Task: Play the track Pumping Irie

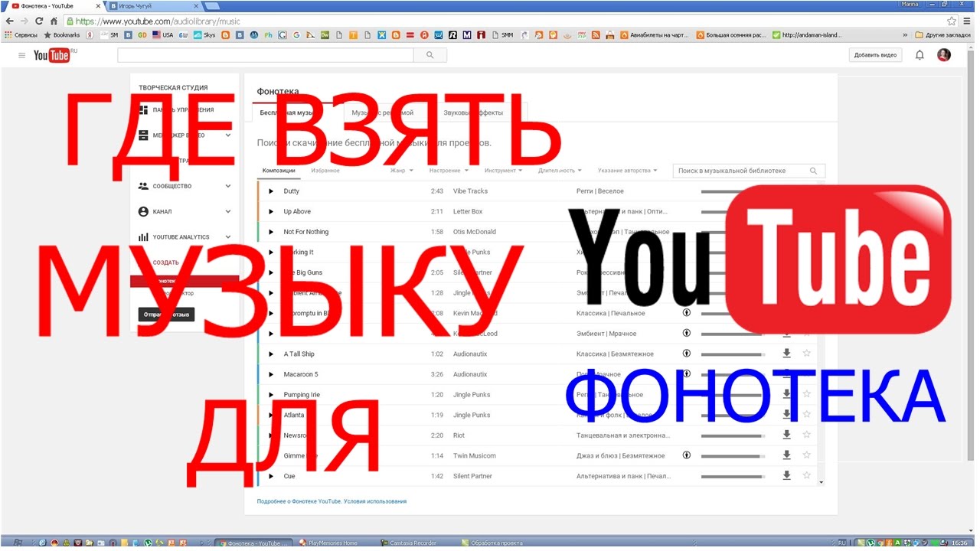Action: coord(271,395)
